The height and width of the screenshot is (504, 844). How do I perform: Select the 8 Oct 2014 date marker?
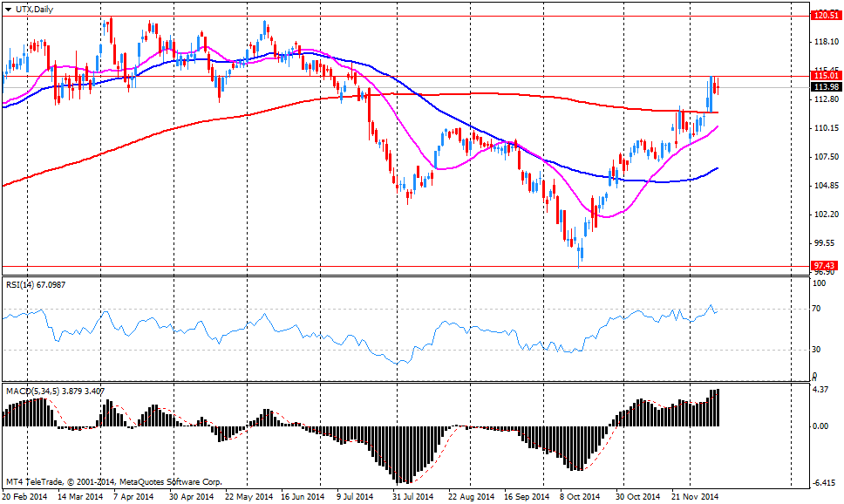580,497
